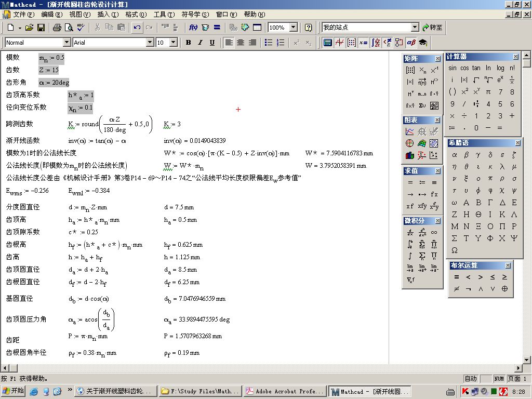The width and height of the screenshot is (532, 399).
Task: Insert function with the f(x) icon
Action: 193,28
